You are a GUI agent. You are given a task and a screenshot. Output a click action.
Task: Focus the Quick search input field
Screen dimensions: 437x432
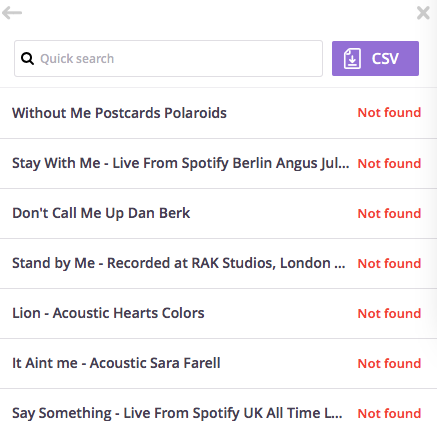tap(168, 59)
